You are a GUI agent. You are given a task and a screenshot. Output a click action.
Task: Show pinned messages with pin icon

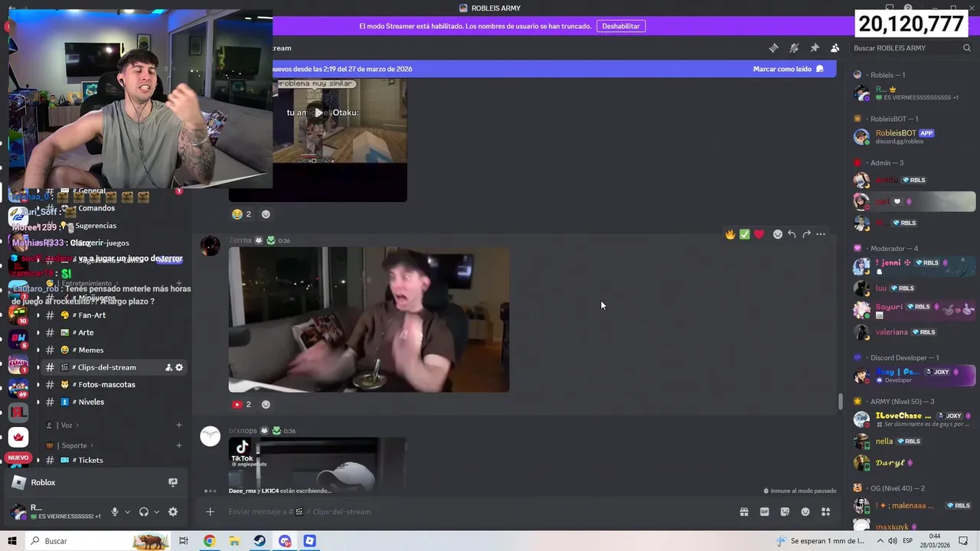point(815,47)
